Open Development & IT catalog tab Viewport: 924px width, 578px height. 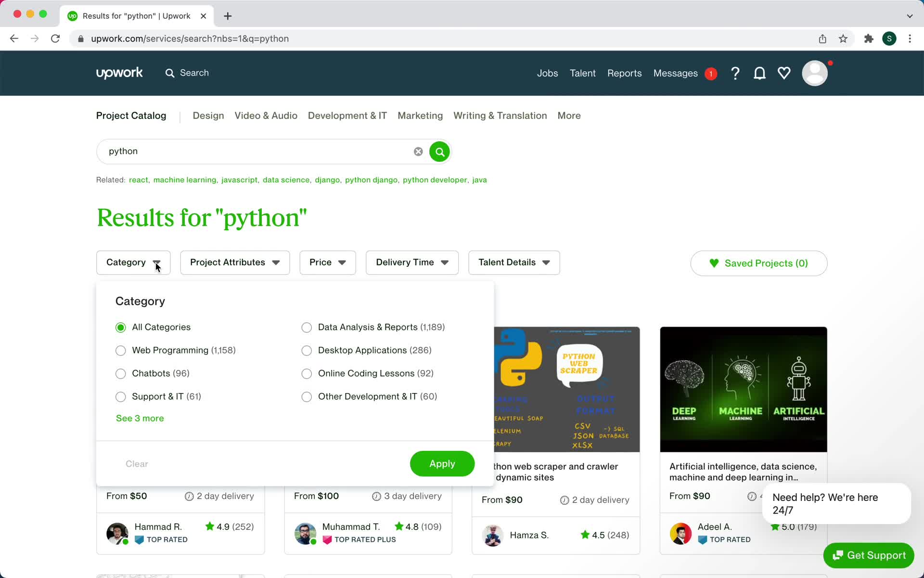347,116
